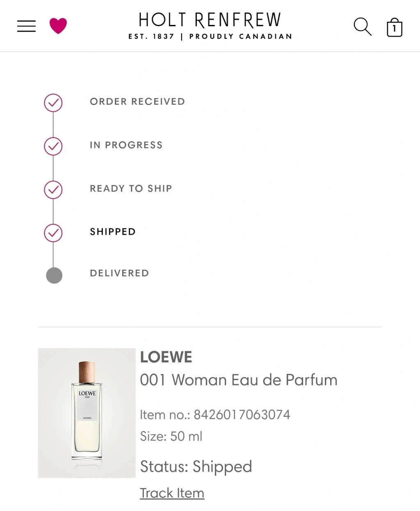Image resolution: width=420 pixels, height=511 pixels.
Task: Select the Ready to Ship label
Action: (131, 189)
